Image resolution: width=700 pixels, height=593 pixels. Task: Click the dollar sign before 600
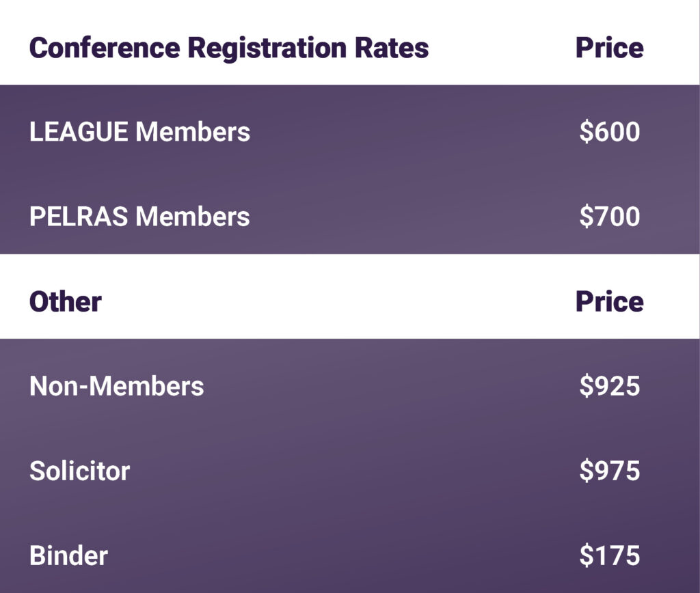[x=586, y=132]
